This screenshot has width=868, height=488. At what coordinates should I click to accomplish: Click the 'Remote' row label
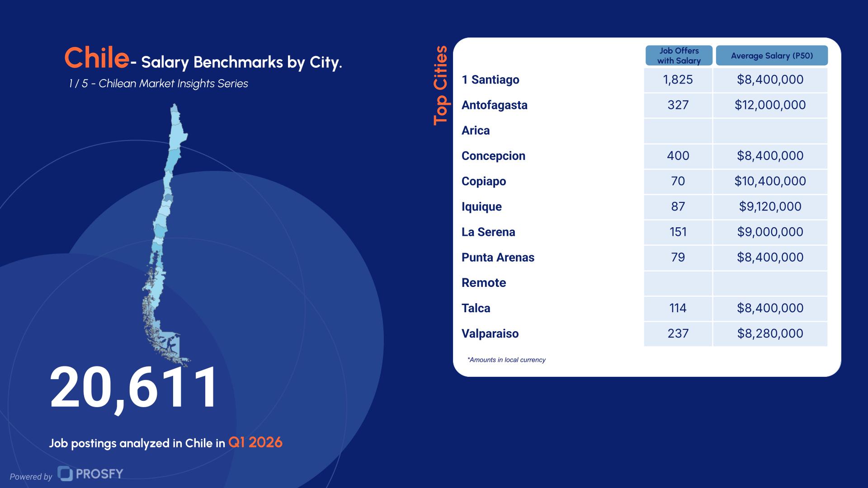tap(483, 282)
